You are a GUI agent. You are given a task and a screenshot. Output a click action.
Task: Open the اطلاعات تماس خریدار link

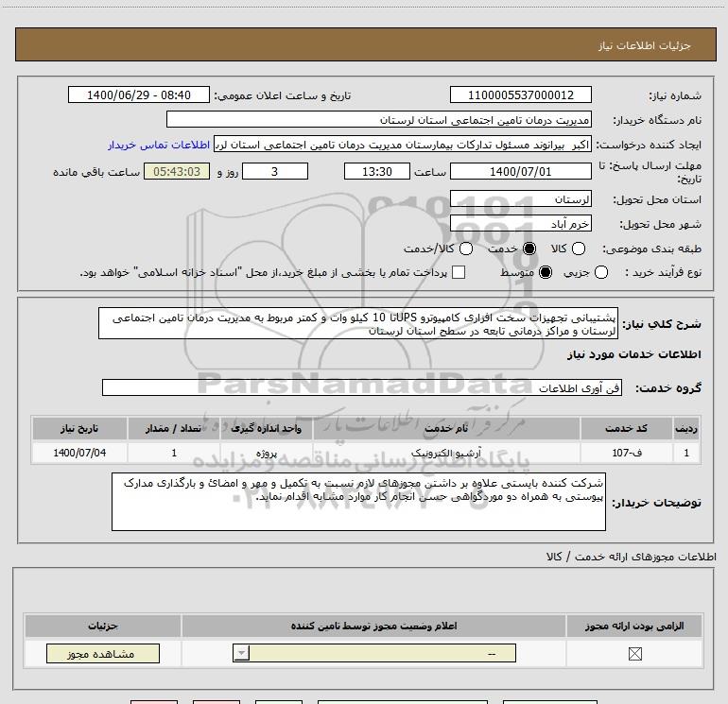[x=159, y=145]
